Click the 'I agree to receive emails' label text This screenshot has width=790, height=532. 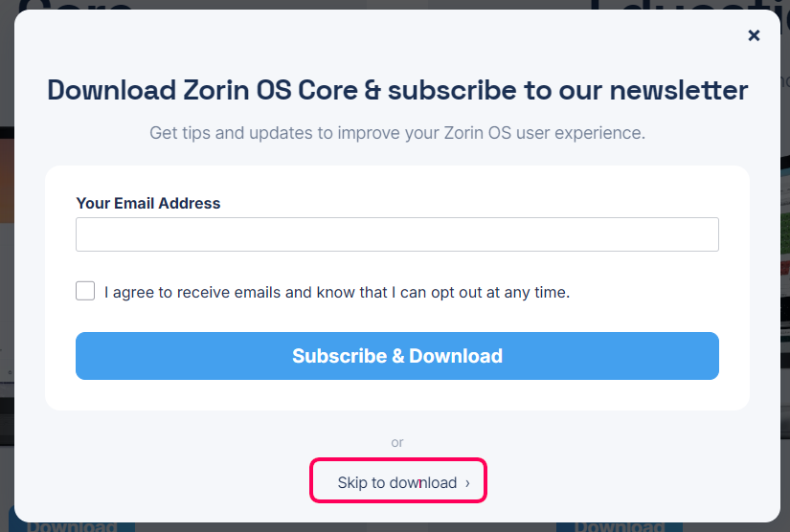point(337,292)
